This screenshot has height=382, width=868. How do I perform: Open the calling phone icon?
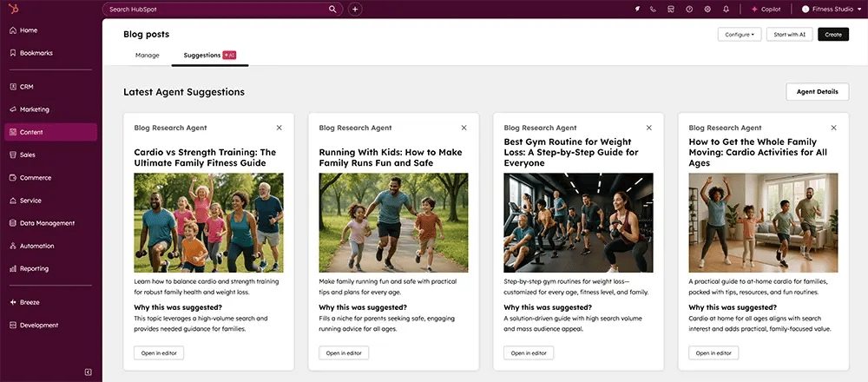pos(653,9)
